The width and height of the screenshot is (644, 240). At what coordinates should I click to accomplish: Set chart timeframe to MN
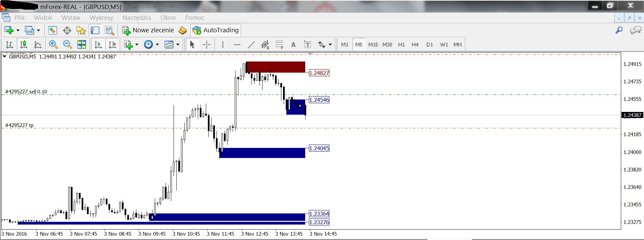[458, 44]
